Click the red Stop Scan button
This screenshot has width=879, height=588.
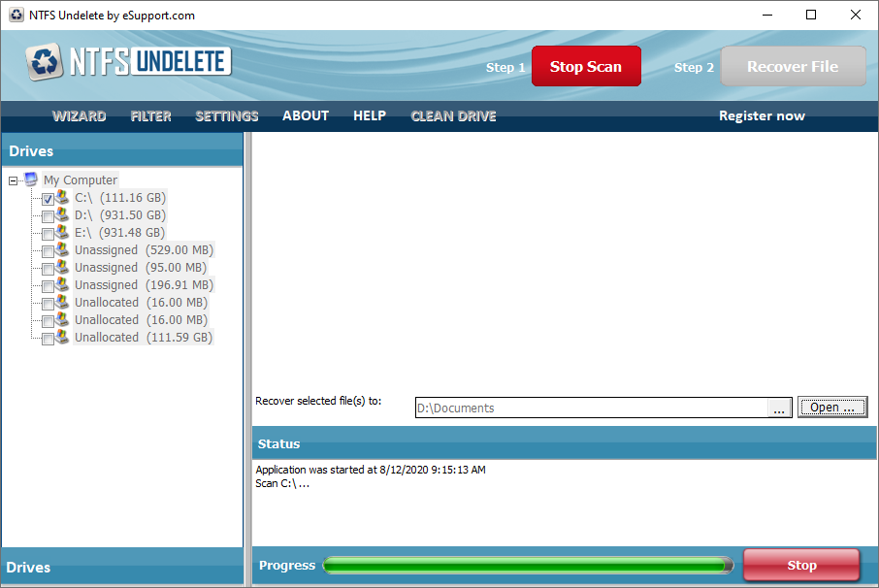pyautogui.click(x=586, y=66)
